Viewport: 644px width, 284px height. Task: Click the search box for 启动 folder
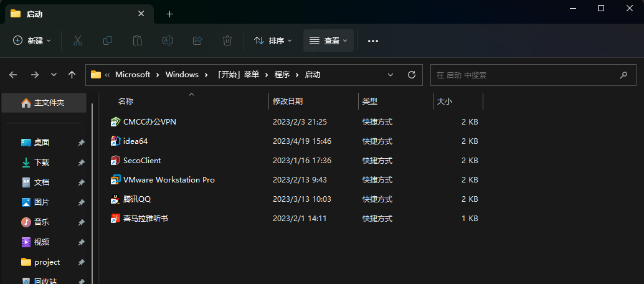click(x=523, y=75)
